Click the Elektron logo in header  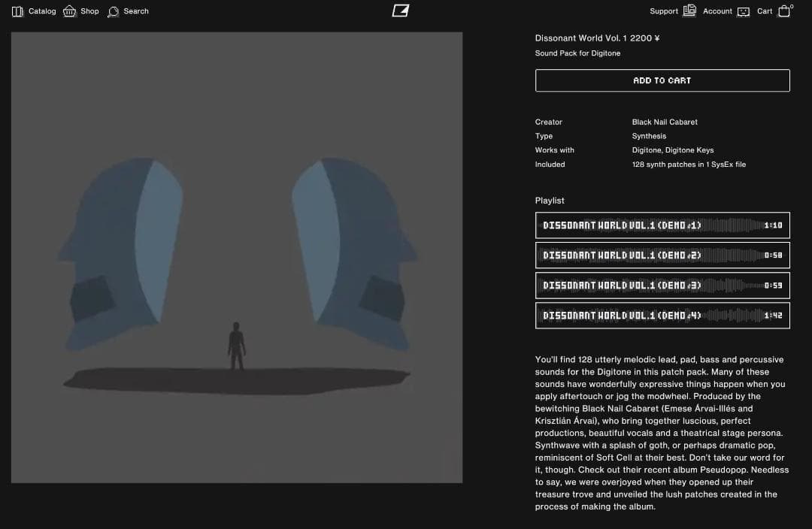[x=401, y=11]
